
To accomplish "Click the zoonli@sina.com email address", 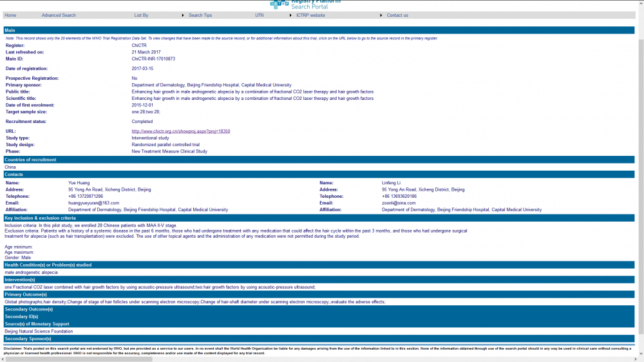I will [x=398, y=203].
